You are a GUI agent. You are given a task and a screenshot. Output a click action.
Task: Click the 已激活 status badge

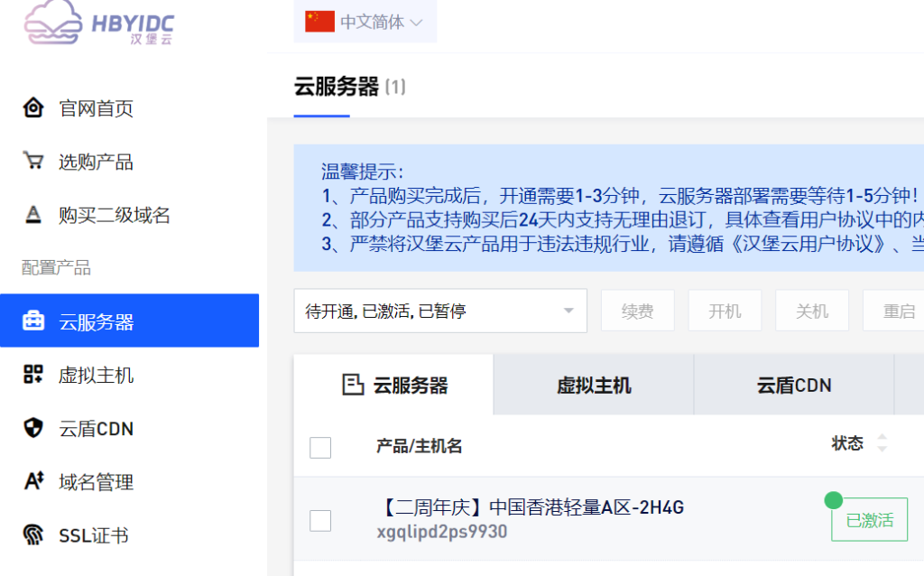click(x=869, y=520)
